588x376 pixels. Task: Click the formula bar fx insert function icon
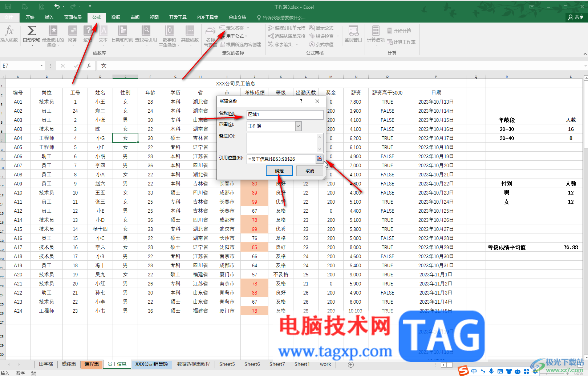(89, 66)
